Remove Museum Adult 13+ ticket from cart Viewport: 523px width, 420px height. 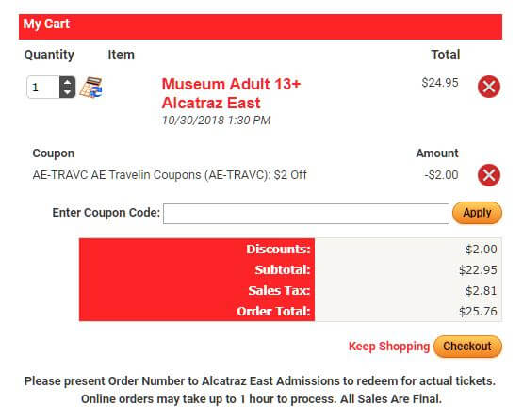(489, 87)
